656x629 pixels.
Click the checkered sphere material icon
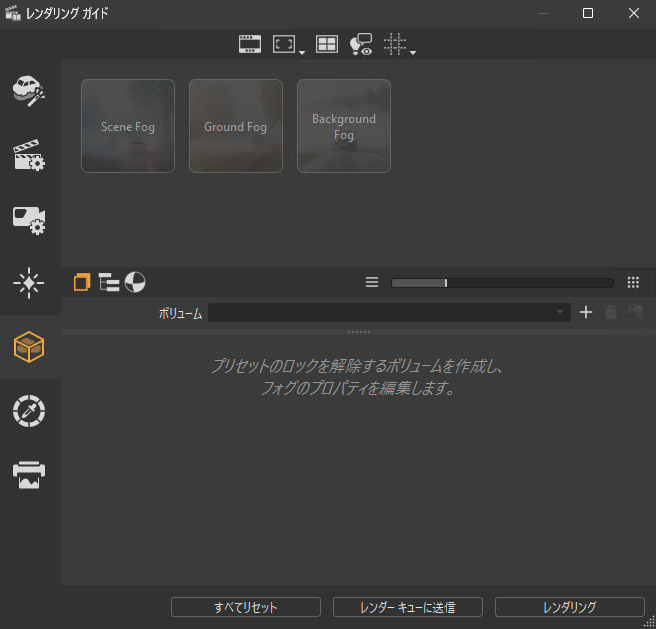click(x=135, y=282)
